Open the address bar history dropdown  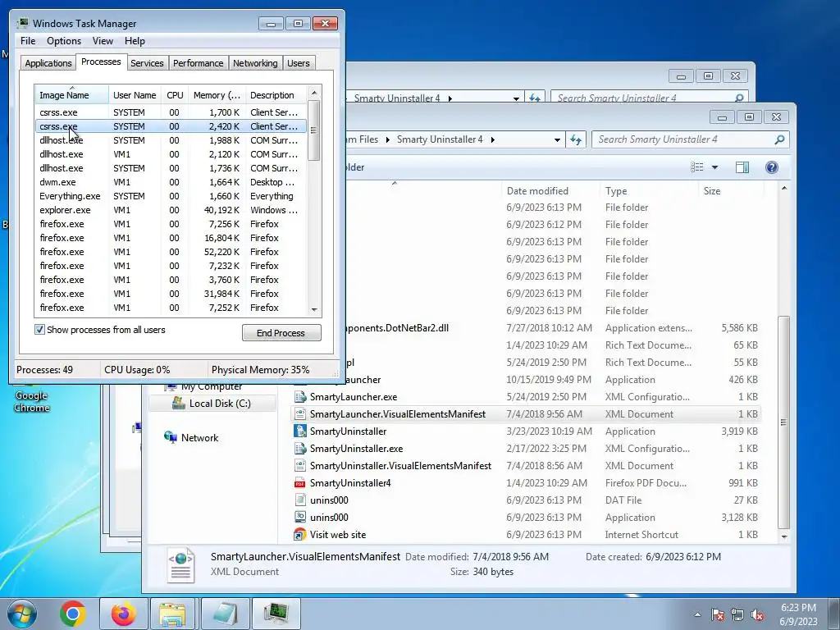[x=557, y=139]
